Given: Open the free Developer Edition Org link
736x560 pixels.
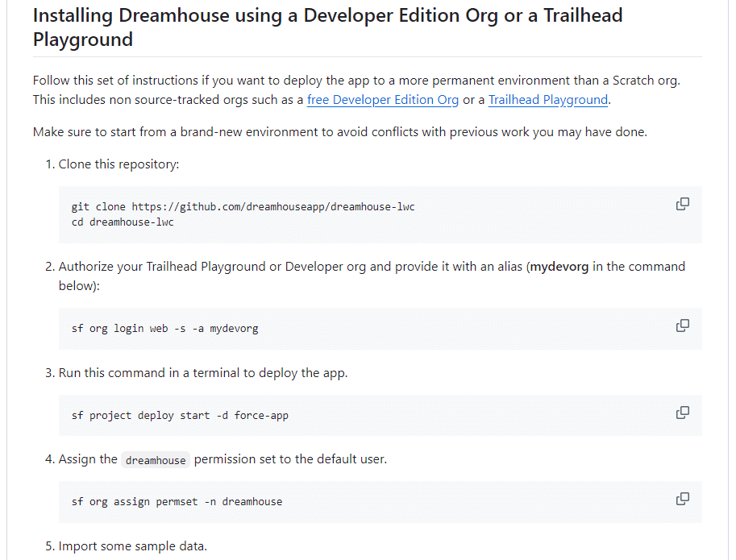Looking at the screenshot, I should (x=383, y=100).
